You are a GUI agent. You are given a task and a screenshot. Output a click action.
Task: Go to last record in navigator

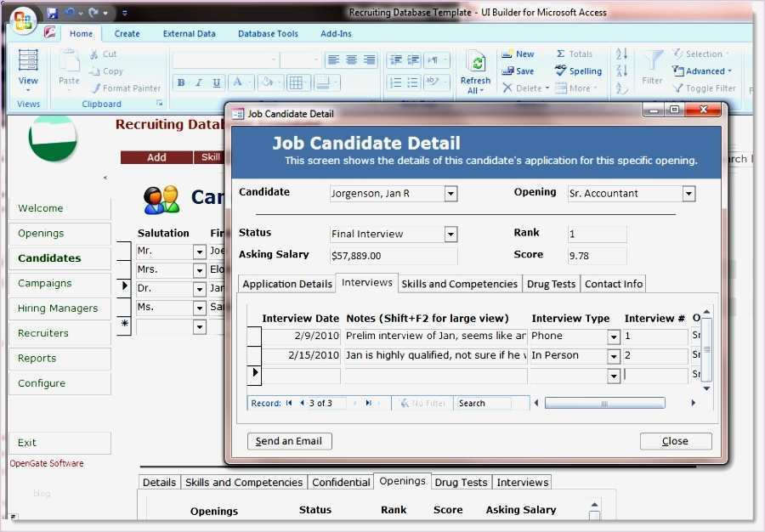[368, 404]
